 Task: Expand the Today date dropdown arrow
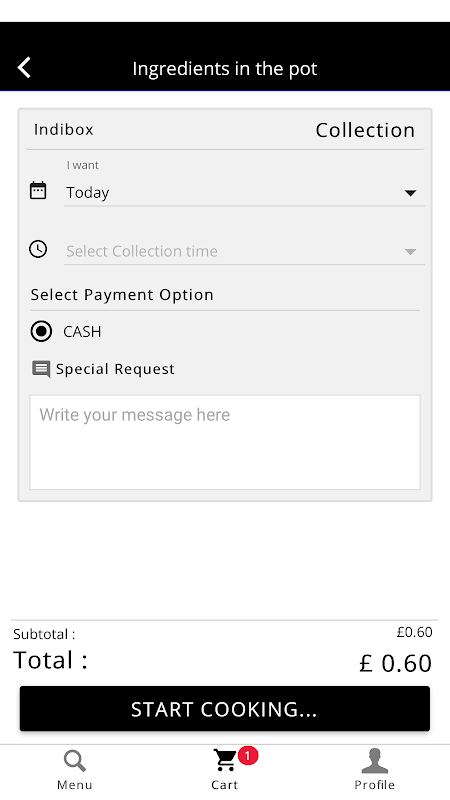(410, 193)
